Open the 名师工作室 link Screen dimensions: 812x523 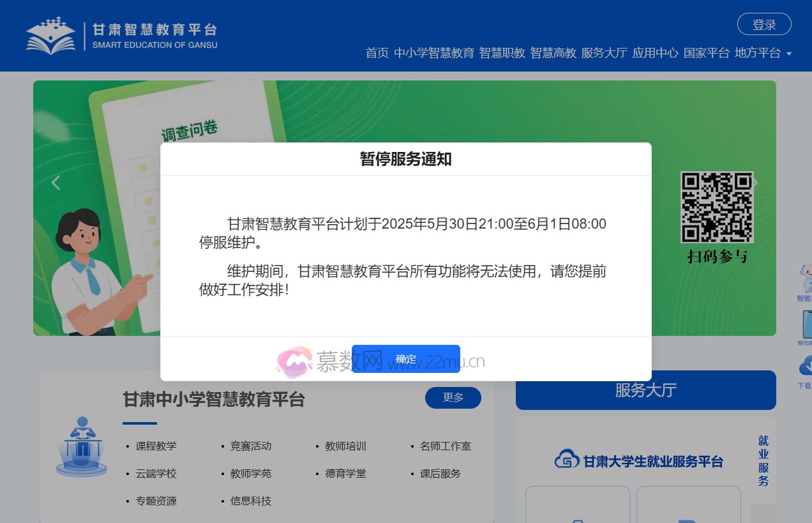tap(445, 446)
